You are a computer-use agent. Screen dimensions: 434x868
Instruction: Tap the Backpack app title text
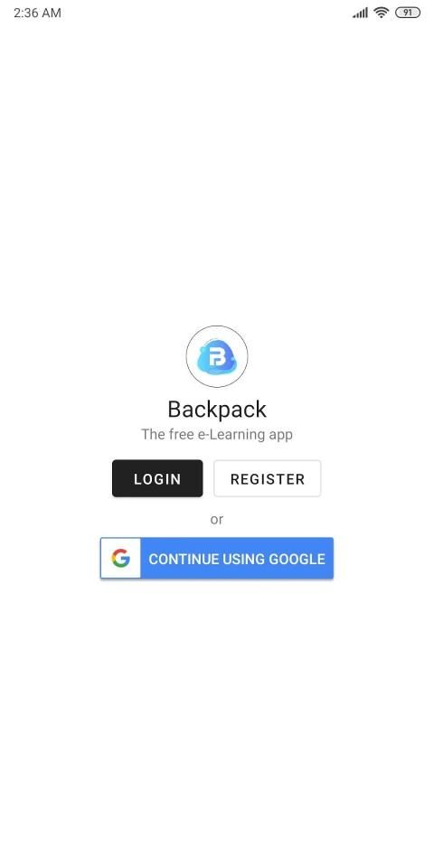point(217,409)
